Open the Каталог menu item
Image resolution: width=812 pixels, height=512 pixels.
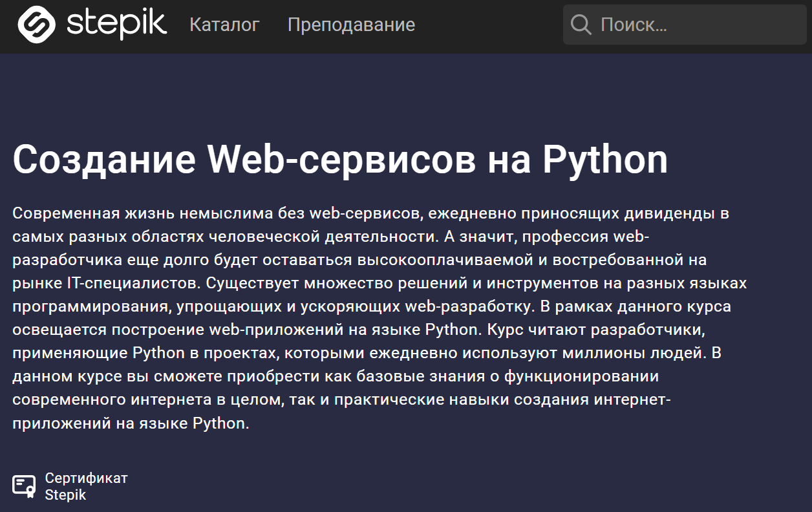(224, 25)
